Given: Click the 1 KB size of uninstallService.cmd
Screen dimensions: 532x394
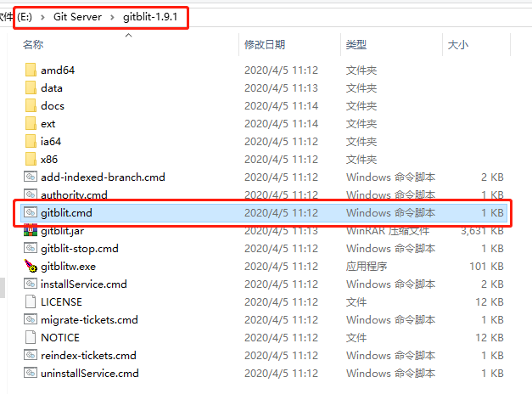Looking at the screenshot, I should pyautogui.click(x=492, y=374).
